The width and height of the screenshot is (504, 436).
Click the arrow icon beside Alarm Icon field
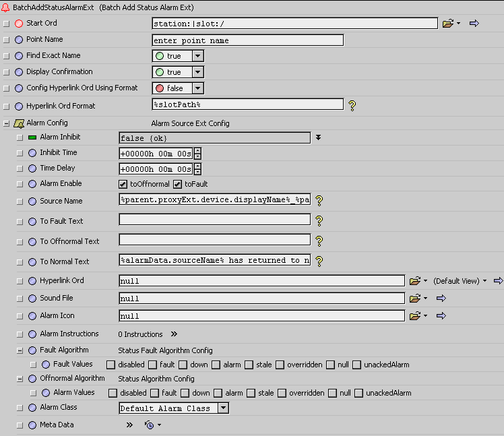tap(441, 315)
